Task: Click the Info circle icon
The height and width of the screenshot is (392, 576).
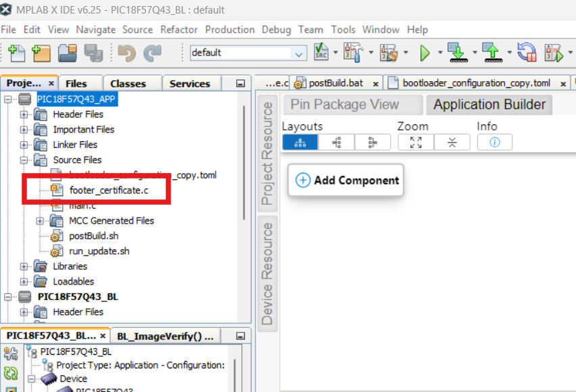Action: pos(494,142)
